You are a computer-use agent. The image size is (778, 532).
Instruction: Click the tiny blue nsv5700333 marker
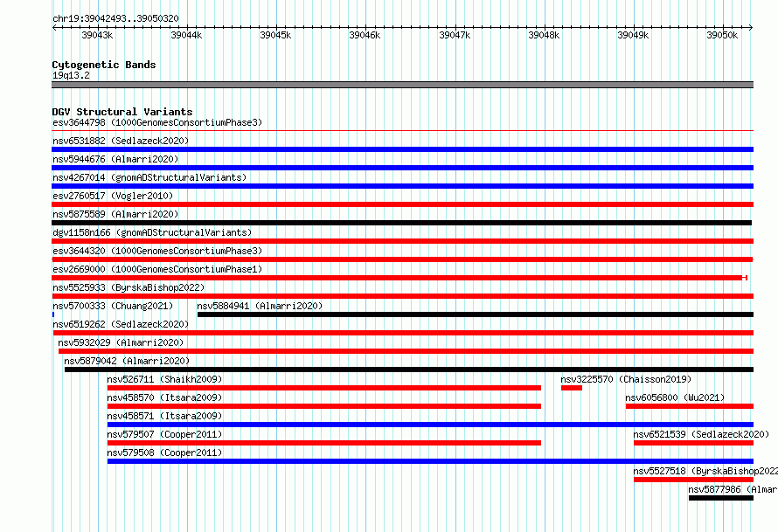point(53,314)
